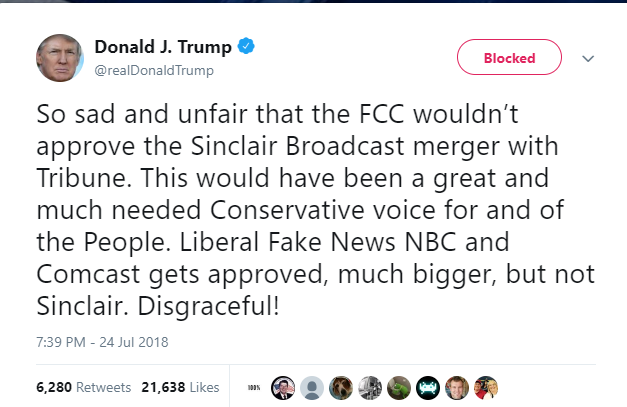Open the suited man with flag avatar
The image size is (627, 407).
tap(282, 387)
